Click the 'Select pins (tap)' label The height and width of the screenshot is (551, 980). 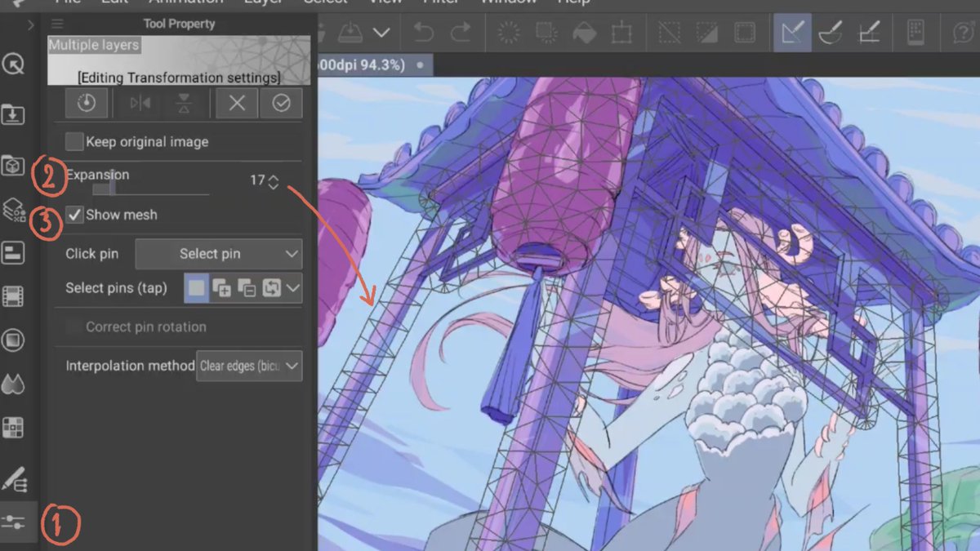[116, 288]
